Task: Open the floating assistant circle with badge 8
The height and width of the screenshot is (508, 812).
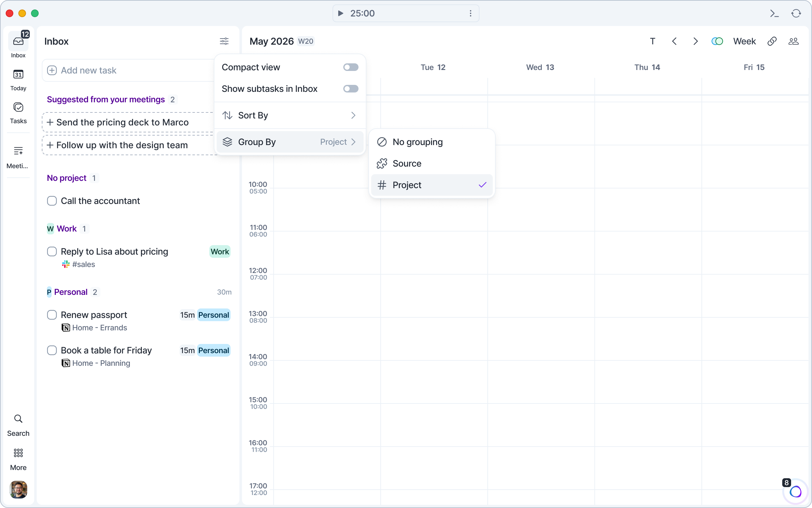Action: click(x=796, y=492)
